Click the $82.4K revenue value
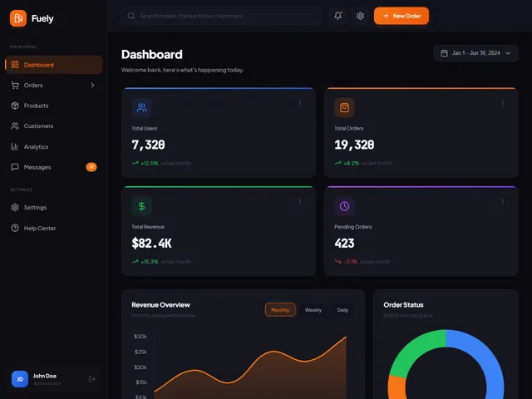This screenshot has height=399, width=532. 151,244
